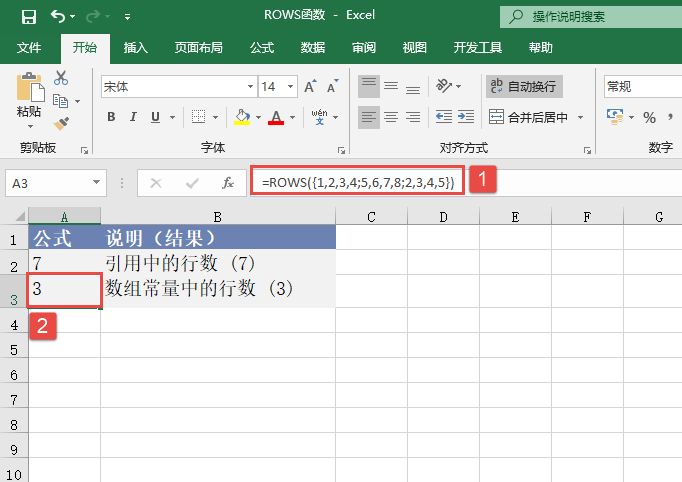
Task: Apply the yellow Fill Color
Action: pyautogui.click(x=242, y=117)
